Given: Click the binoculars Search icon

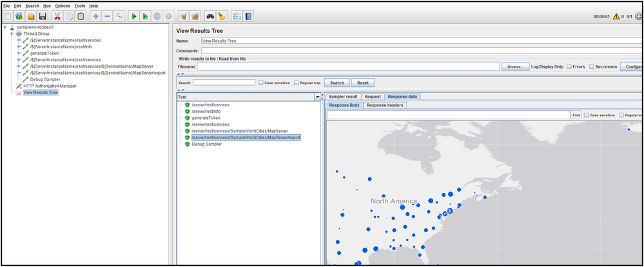Looking at the screenshot, I should pyautogui.click(x=210, y=16).
